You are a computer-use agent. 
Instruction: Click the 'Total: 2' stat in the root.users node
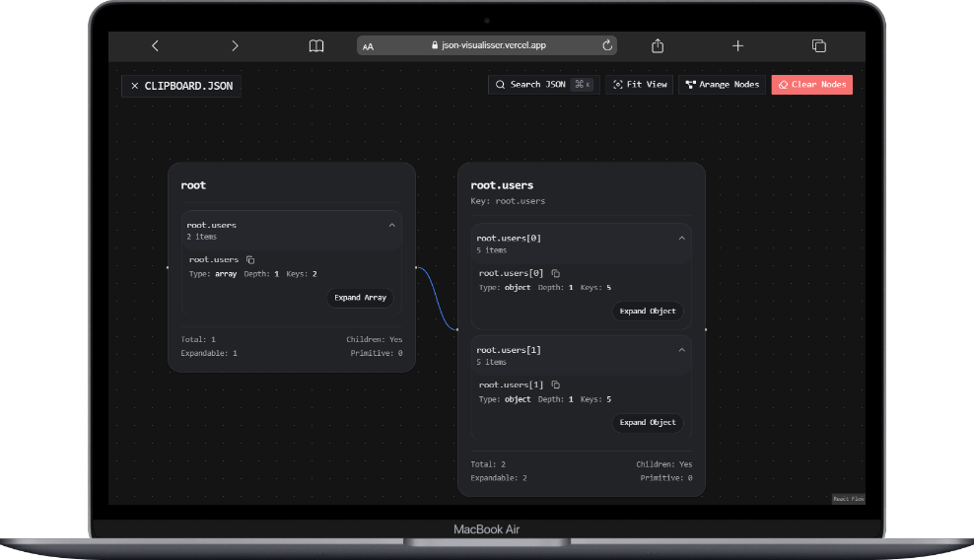coord(488,464)
